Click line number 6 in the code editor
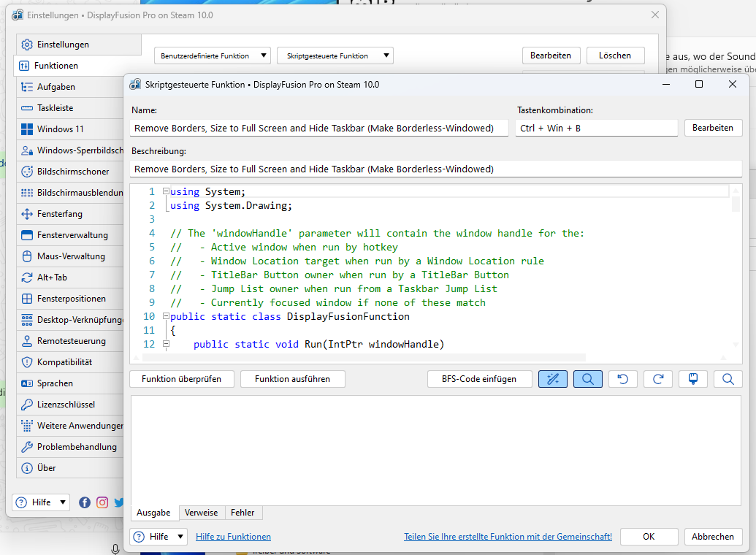This screenshot has height=555, width=756. point(152,261)
